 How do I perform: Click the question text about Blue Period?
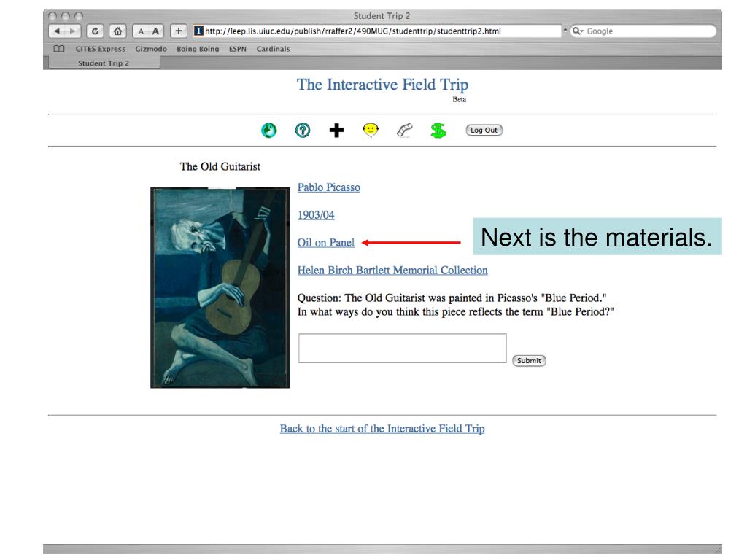(x=455, y=305)
